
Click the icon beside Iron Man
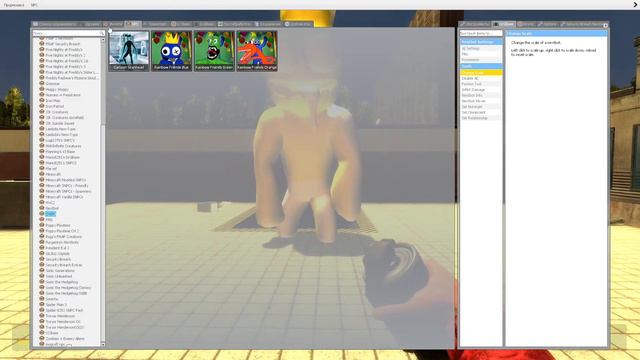coord(42,100)
